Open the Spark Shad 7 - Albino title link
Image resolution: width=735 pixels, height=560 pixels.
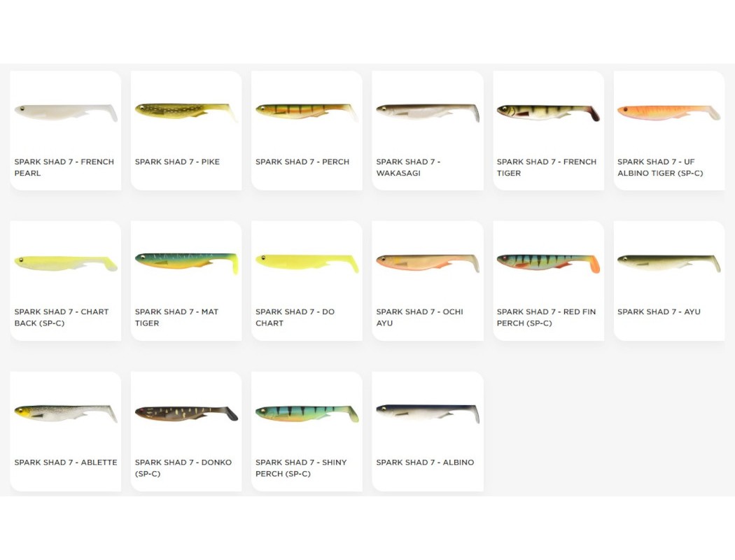pos(425,462)
